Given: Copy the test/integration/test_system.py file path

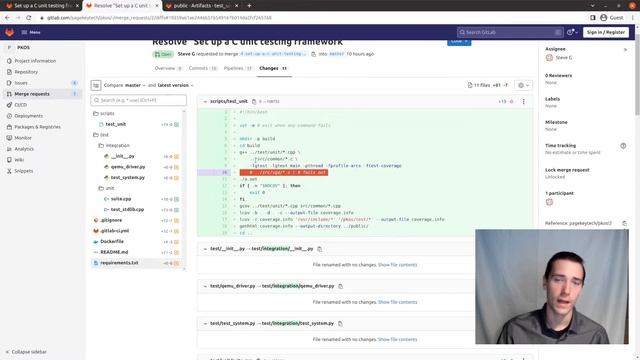Looking at the screenshot, I should pyautogui.click(x=340, y=324).
